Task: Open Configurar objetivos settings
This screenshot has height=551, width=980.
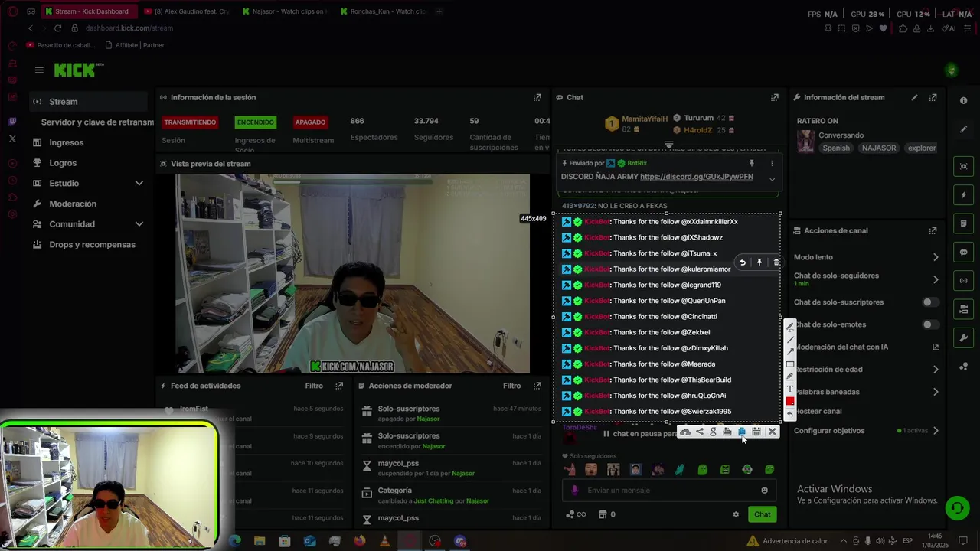Action: (866, 431)
